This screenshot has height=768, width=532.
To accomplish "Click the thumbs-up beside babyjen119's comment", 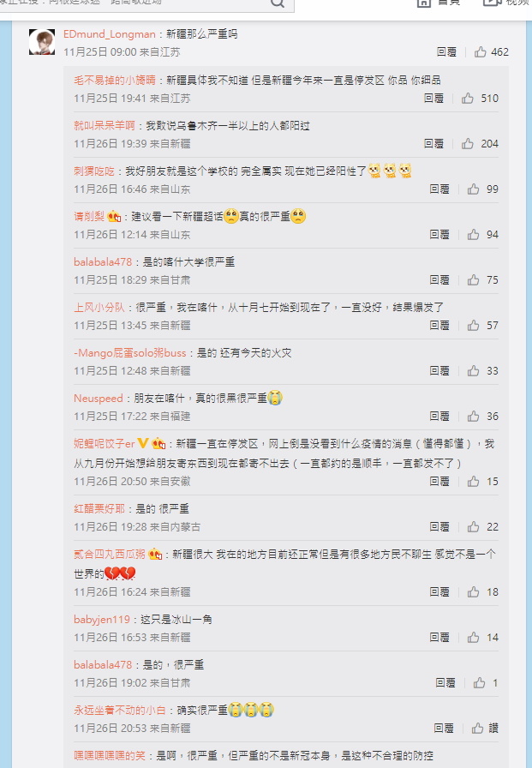I will [473, 637].
